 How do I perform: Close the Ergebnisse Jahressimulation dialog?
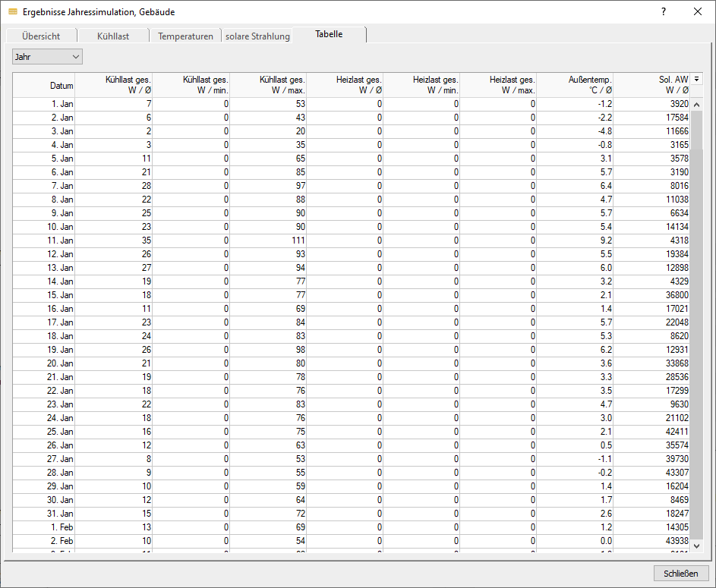click(x=697, y=12)
